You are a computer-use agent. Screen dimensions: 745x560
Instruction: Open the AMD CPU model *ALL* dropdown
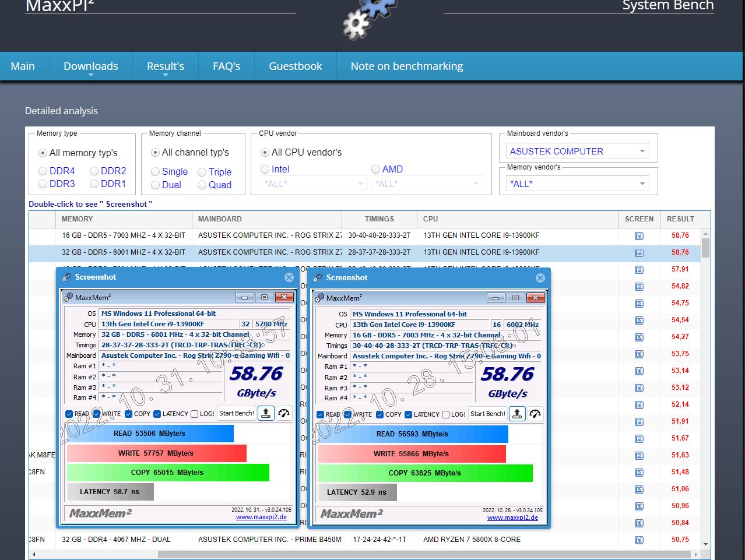coord(427,184)
